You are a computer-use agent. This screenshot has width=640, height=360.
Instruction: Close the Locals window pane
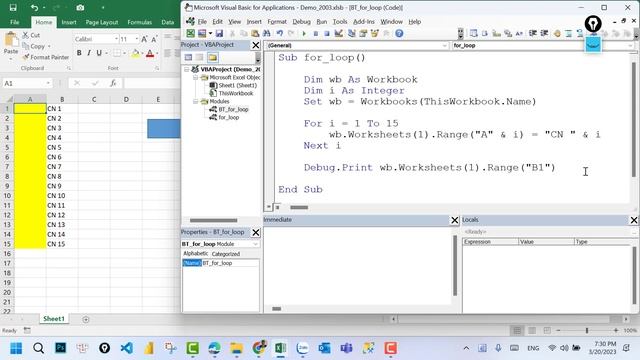coord(633,220)
